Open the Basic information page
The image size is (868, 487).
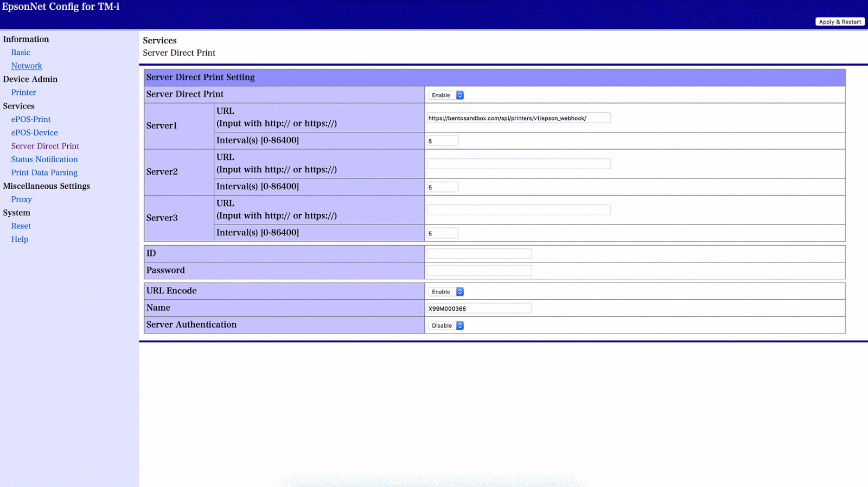(21, 53)
